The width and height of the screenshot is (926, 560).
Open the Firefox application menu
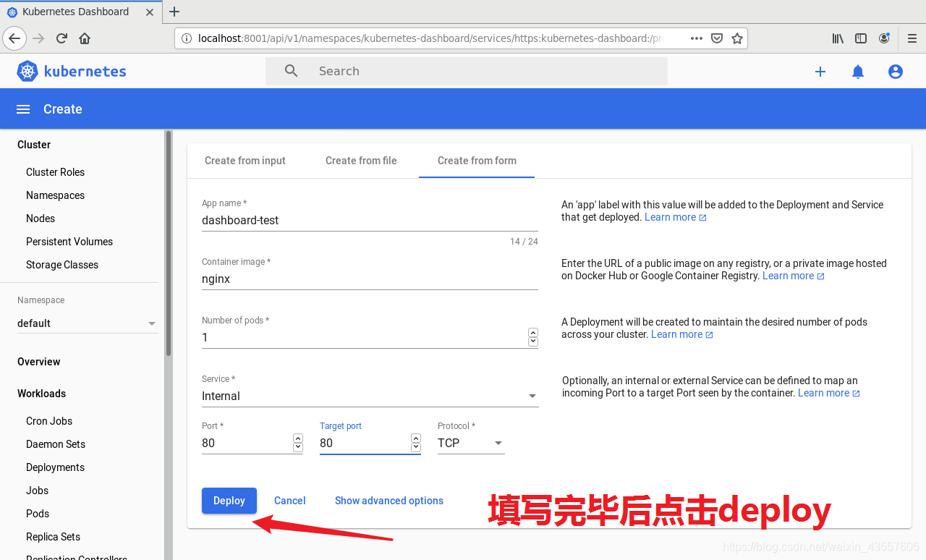(x=912, y=38)
